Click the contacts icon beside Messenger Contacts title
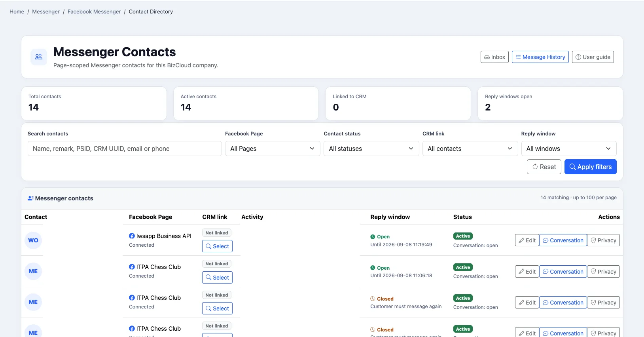This screenshot has height=337, width=644. tap(39, 57)
